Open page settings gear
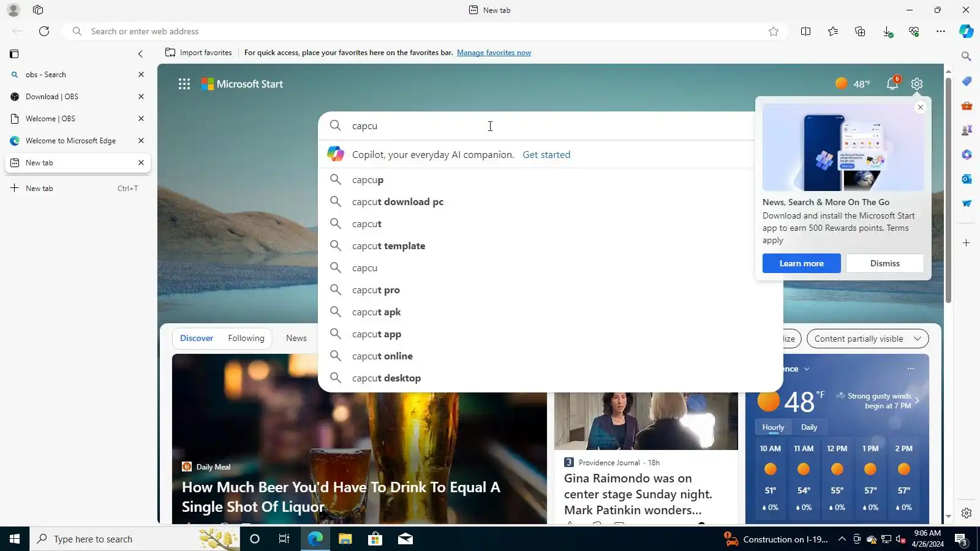The width and height of the screenshot is (980, 551). pos(917,84)
